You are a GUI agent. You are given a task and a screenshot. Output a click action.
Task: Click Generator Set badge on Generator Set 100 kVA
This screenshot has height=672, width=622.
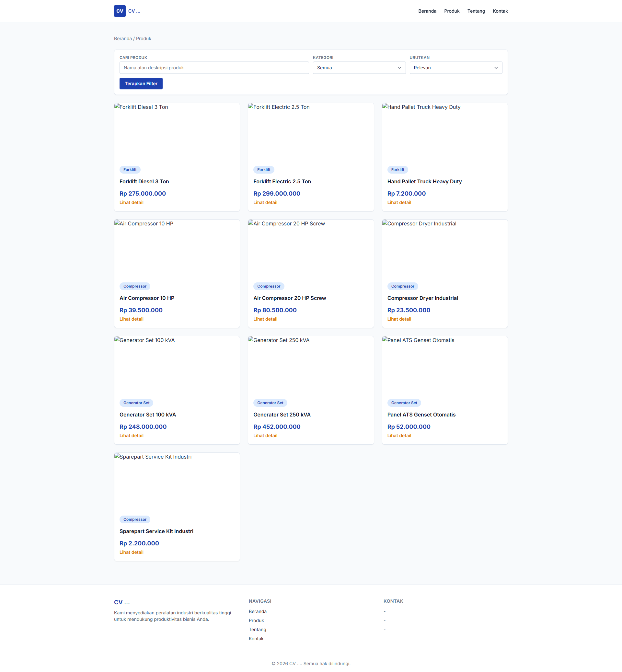pos(136,403)
